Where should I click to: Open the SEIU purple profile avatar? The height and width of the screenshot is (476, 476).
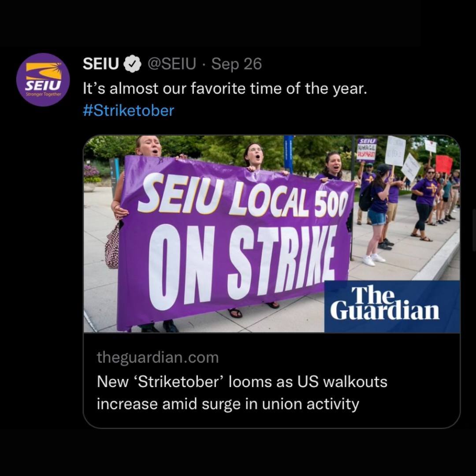coord(43,79)
